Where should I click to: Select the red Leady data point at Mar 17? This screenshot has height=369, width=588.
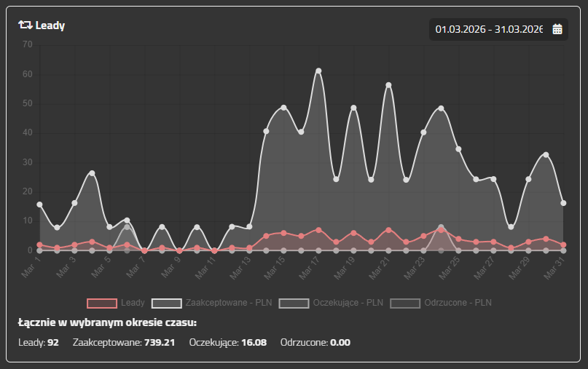pyautogui.click(x=318, y=230)
